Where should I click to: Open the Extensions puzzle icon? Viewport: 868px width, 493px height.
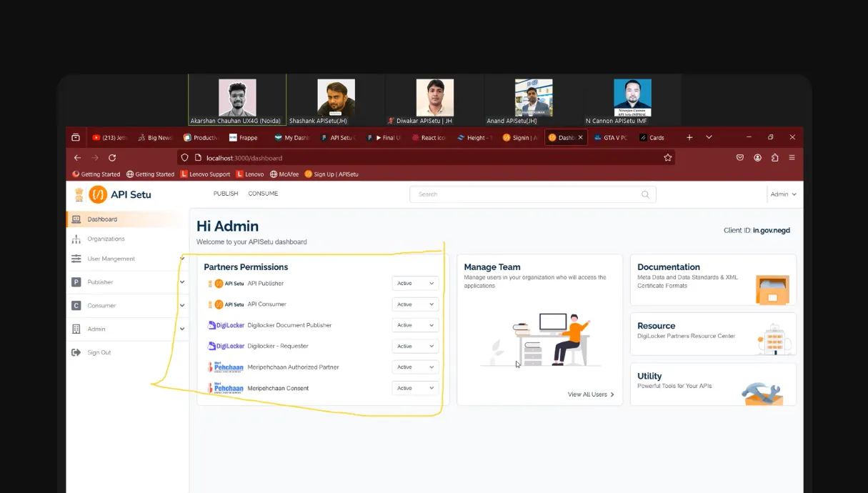click(x=774, y=158)
